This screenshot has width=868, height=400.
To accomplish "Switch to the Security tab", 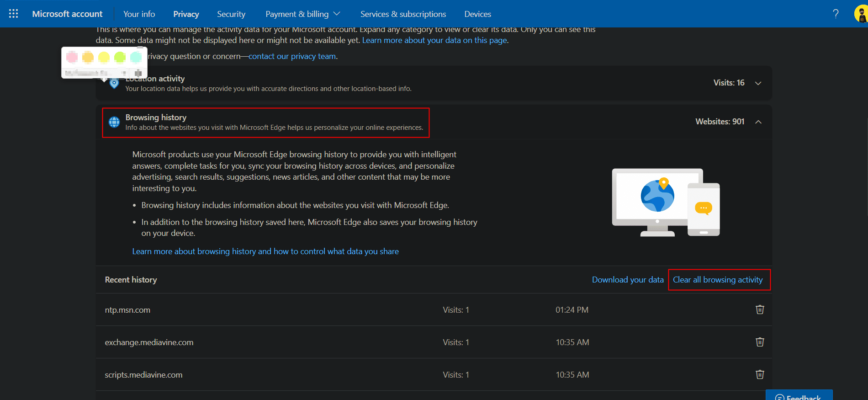I will point(231,14).
